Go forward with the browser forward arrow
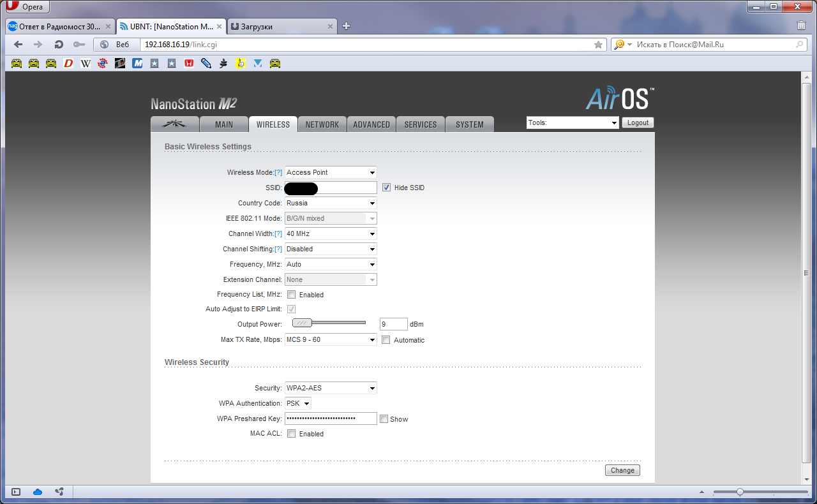The height and width of the screenshot is (504, 817). point(38,45)
